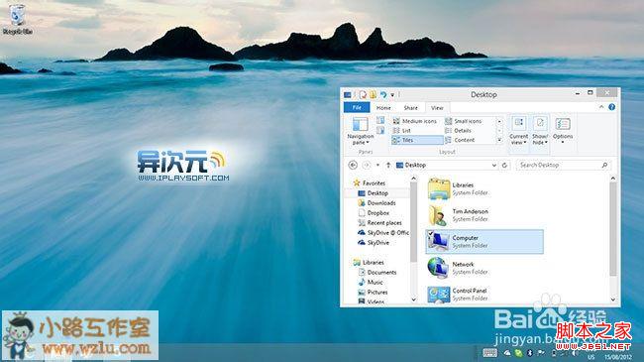The height and width of the screenshot is (362, 644).
Task: Go up one level with Up arrow
Action: pyautogui.click(x=388, y=165)
